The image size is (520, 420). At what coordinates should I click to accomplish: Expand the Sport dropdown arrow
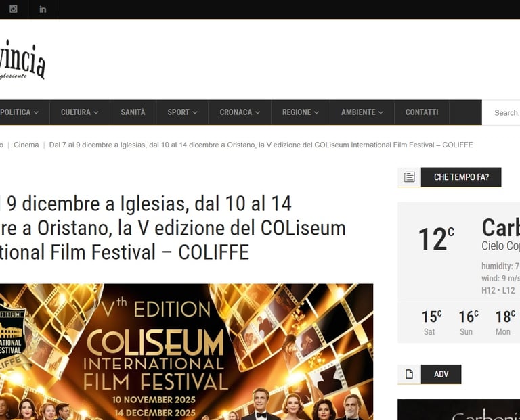point(195,113)
